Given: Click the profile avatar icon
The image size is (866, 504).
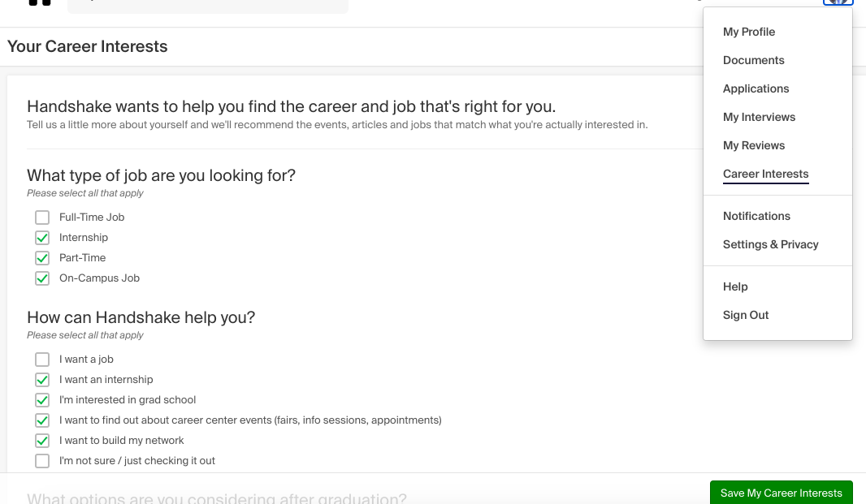Looking at the screenshot, I should (838, 2).
